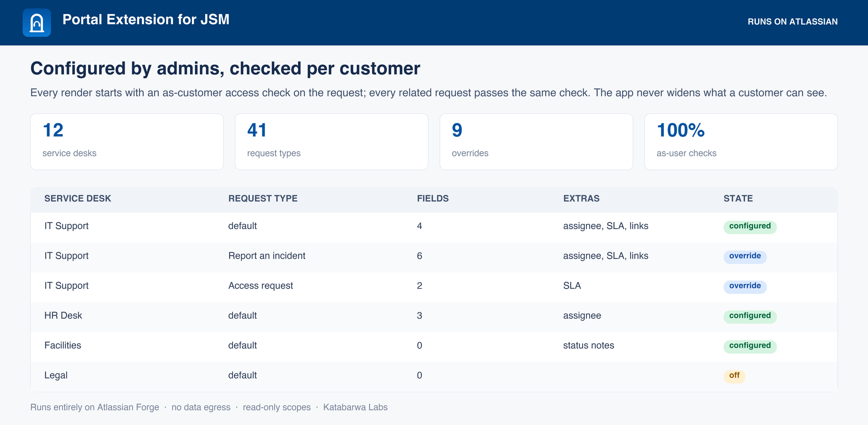868x425 pixels.
Task: Click the Report an incident request type
Action: (267, 256)
